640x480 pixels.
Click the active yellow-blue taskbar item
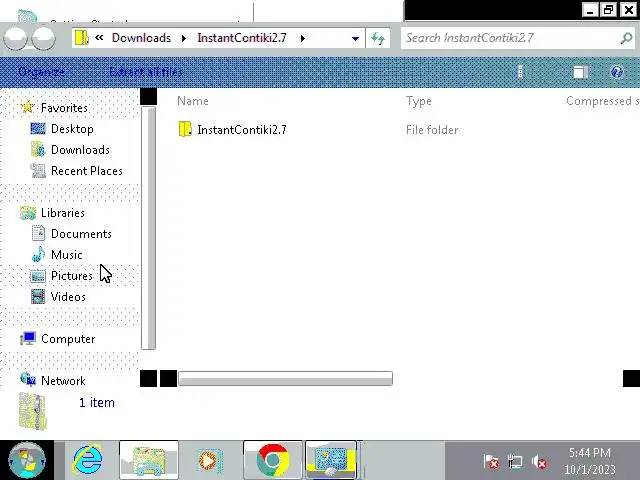pos(331,460)
